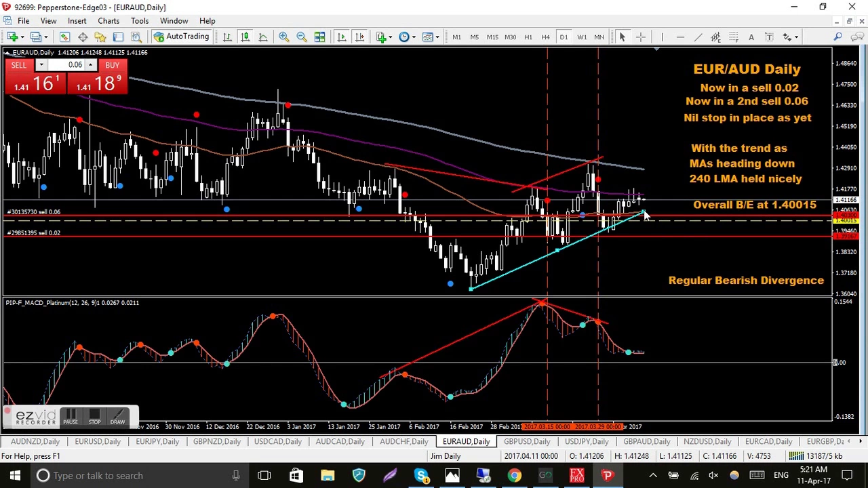The width and height of the screenshot is (868, 488).
Task: Open the Windows Start menu
Action: point(15,475)
